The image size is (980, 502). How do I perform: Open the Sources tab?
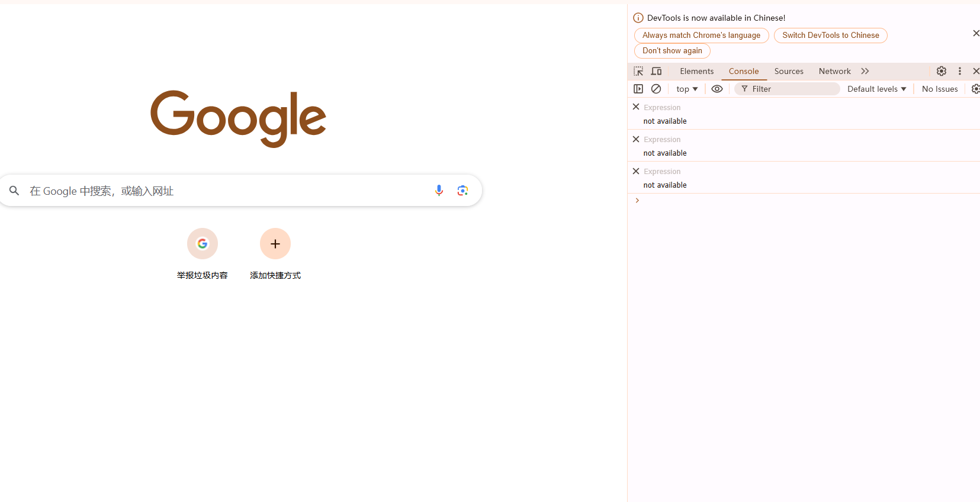pos(789,71)
